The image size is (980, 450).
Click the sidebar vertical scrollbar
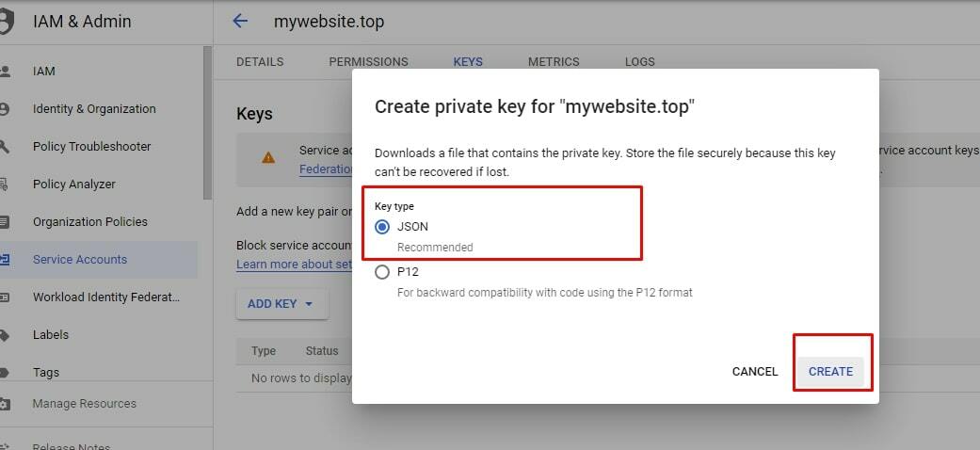tap(207, 123)
